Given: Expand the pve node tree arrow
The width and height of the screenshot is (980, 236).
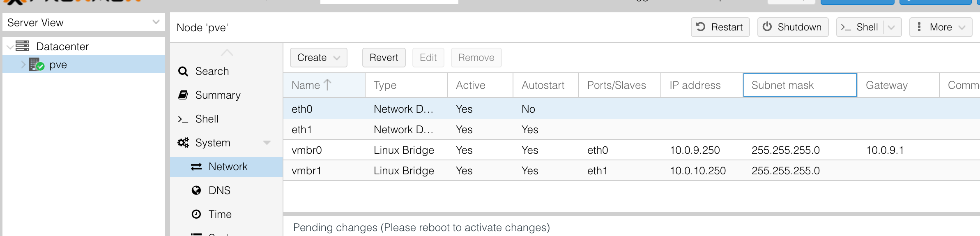Looking at the screenshot, I should click(23, 65).
